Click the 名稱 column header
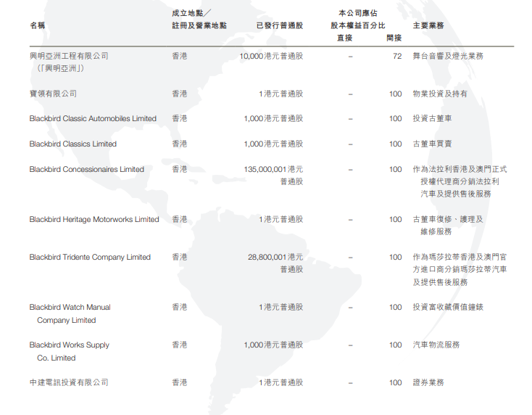 [x=37, y=25]
